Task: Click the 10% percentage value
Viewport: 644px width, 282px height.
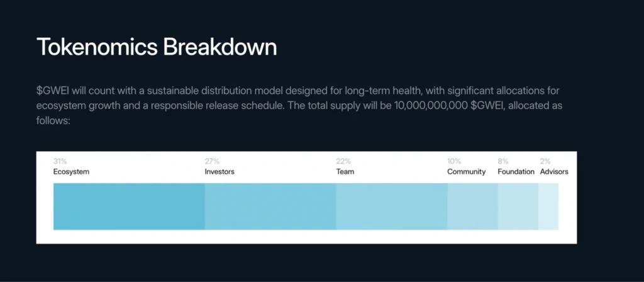Action: point(454,161)
